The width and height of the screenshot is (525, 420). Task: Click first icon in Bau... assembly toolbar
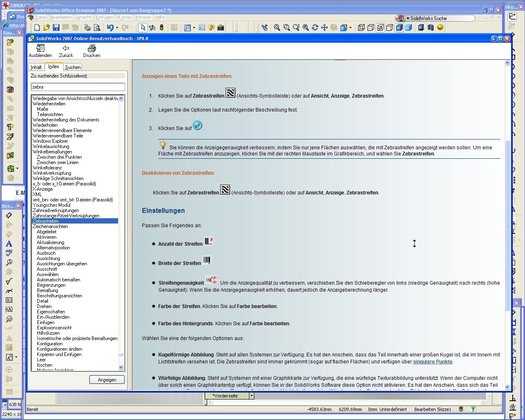[10, 42]
